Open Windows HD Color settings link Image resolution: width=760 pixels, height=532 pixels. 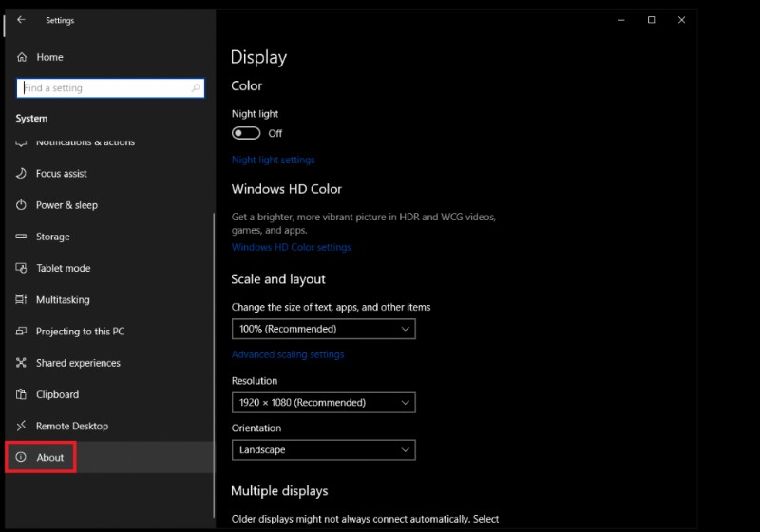[x=291, y=247]
